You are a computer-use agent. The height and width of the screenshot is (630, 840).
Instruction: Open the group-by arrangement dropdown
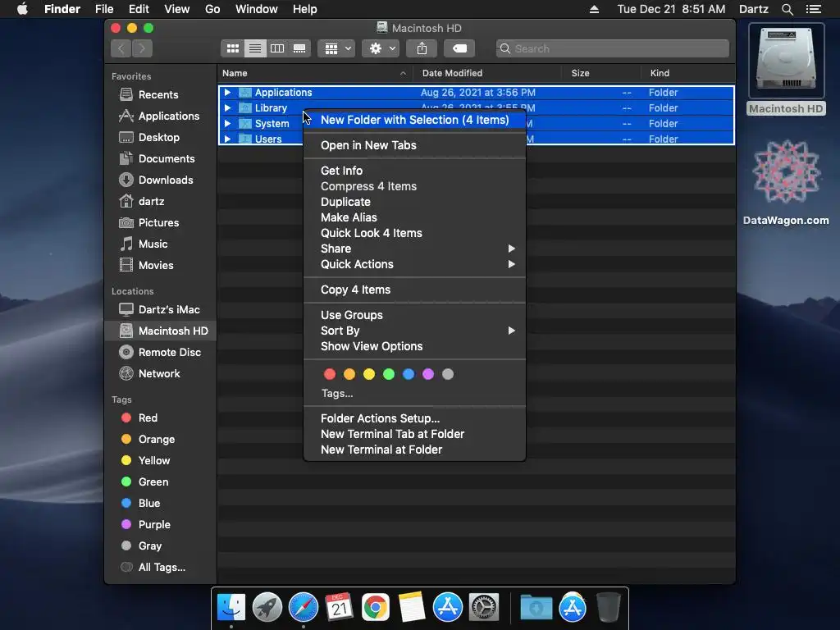click(336, 48)
